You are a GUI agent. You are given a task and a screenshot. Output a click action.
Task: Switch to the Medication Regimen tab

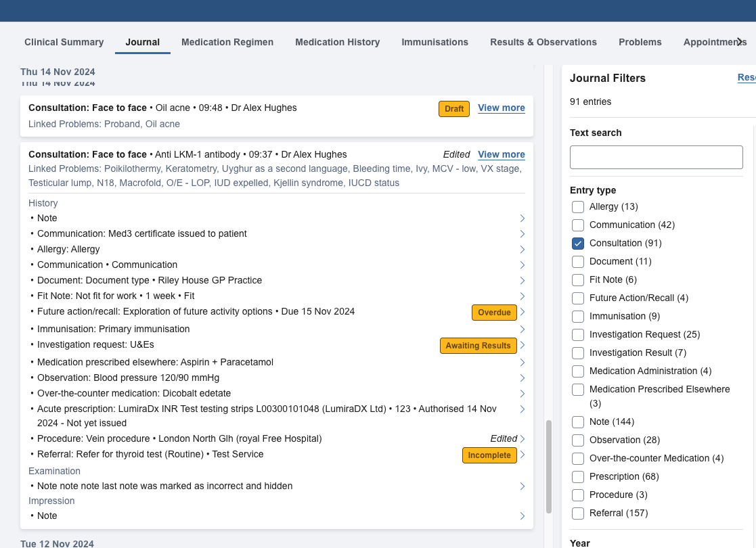[227, 42]
